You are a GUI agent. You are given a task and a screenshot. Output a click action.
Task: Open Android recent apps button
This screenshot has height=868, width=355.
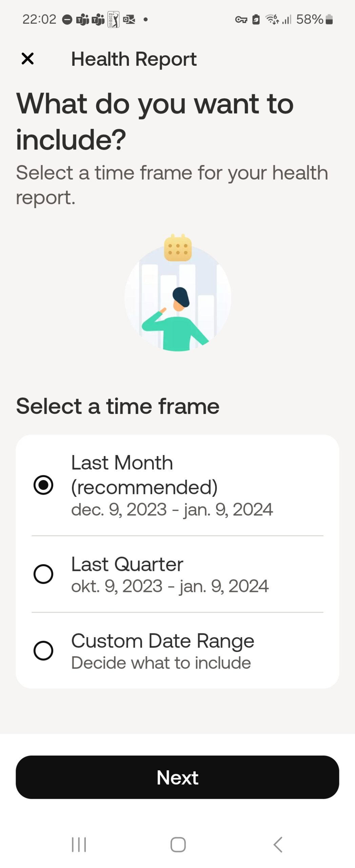click(x=79, y=844)
